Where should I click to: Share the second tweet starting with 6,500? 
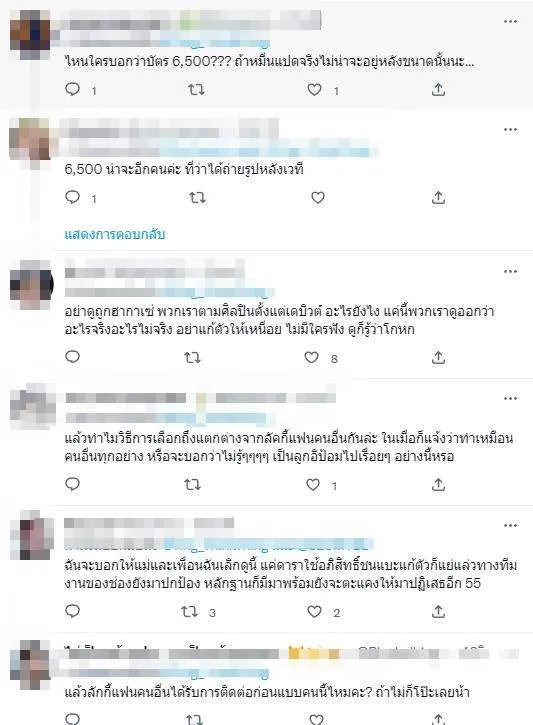pos(438,198)
